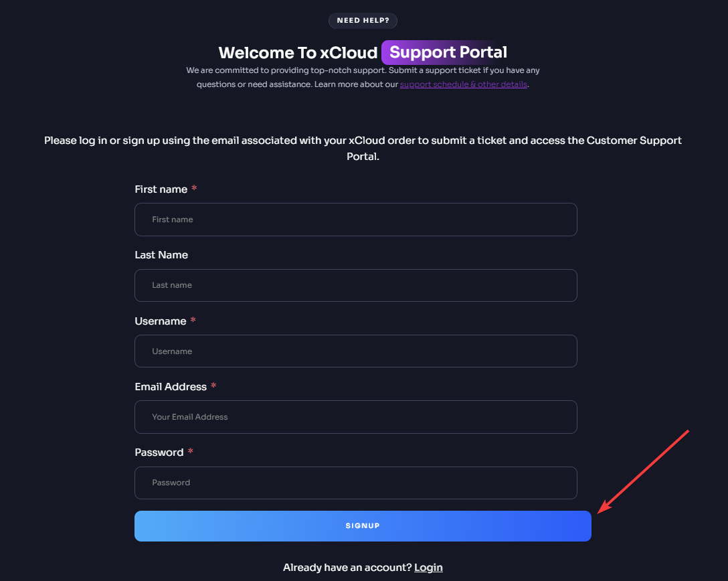The width and height of the screenshot is (728, 581).
Task: Click the Welcome To xCloud heading
Action: (x=298, y=52)
